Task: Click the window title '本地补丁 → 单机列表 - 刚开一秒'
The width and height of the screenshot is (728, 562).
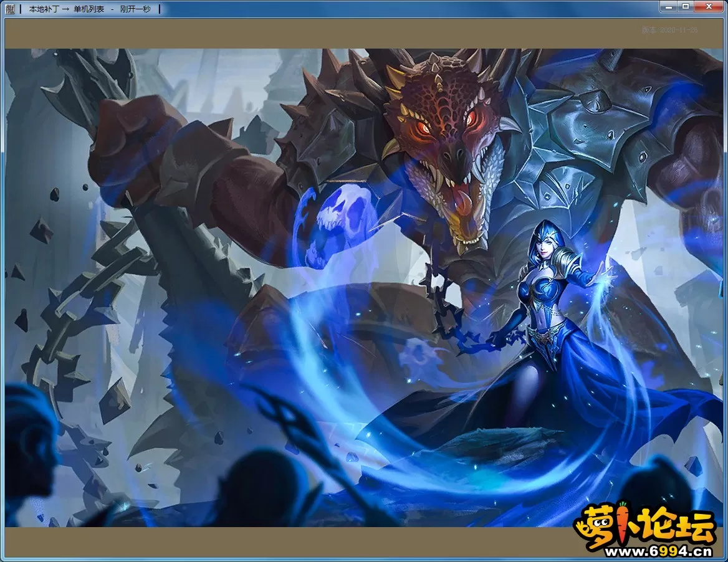Action: click(x=90, y=9)
